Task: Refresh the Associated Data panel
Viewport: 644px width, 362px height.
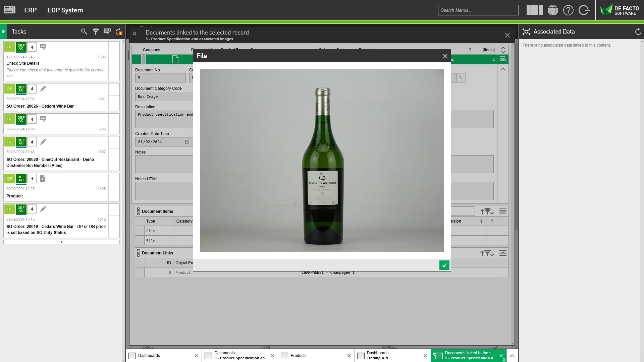Action: 637,31
